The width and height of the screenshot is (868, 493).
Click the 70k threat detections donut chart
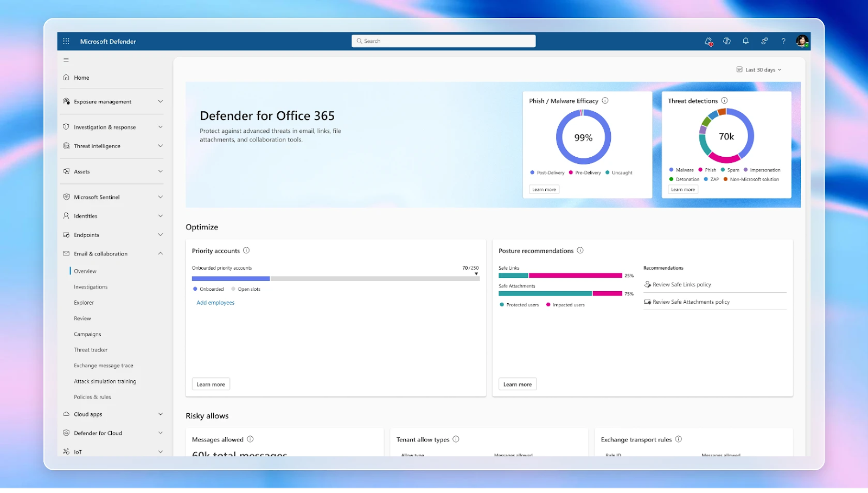point(726,136)
